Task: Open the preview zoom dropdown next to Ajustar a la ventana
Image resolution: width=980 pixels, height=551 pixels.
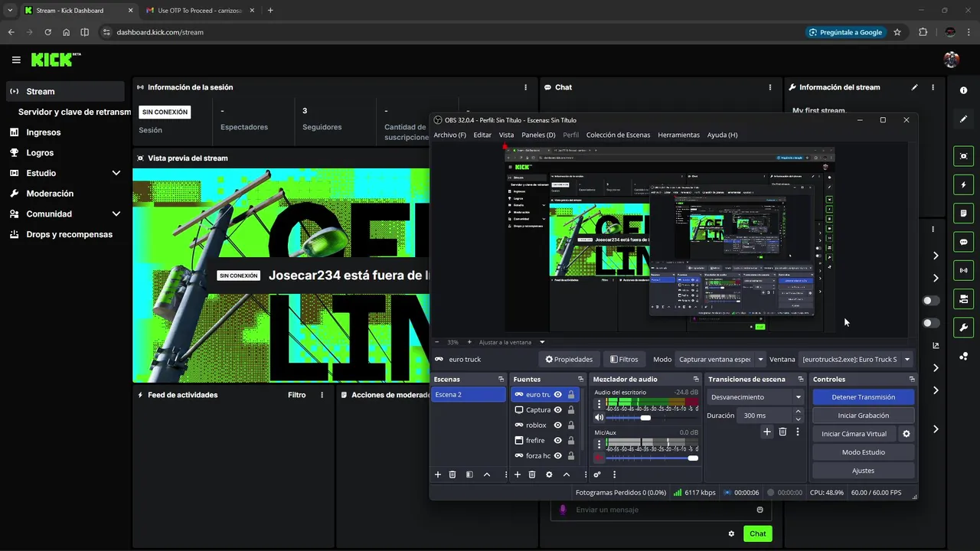Action: (542, 342)
